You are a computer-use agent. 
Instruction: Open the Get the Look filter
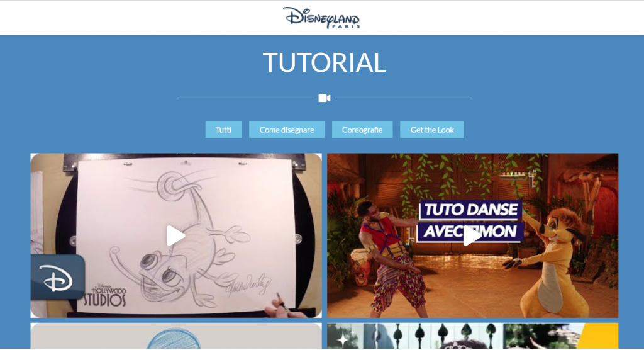point(432,130)
